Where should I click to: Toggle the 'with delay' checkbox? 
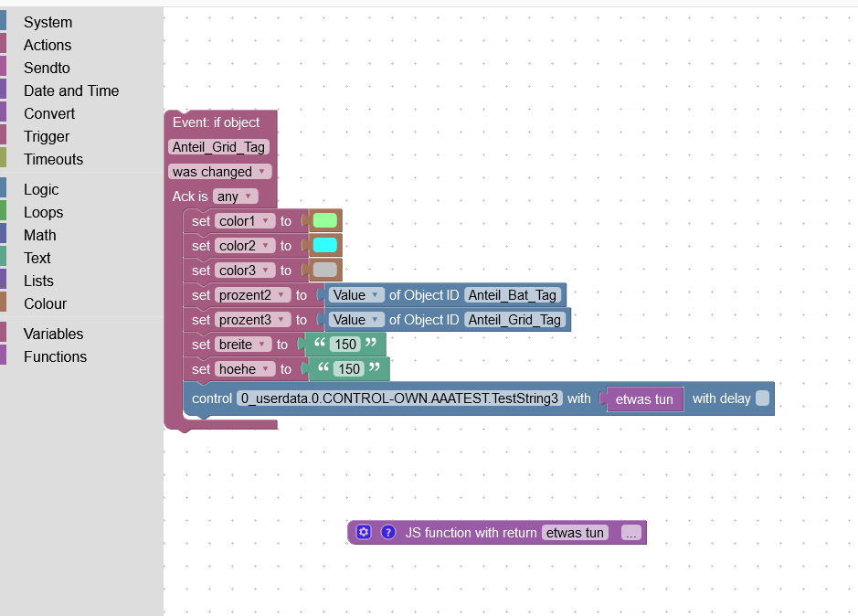pyautogui.click(x=762, y=398)
